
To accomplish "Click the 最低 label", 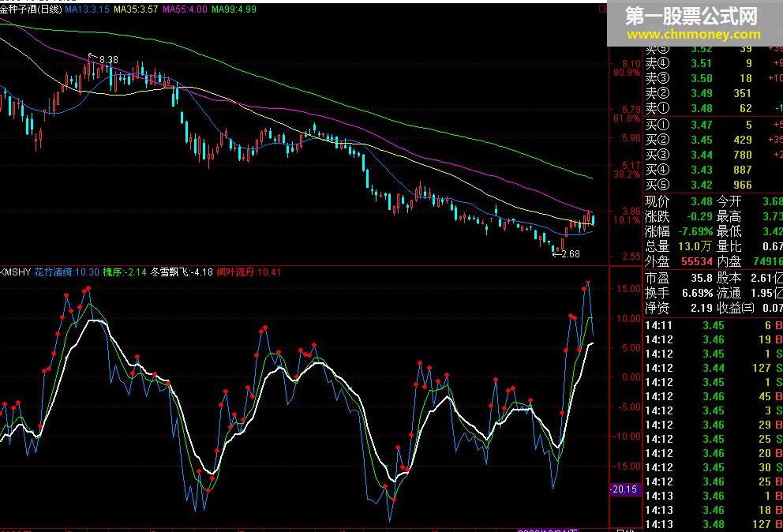I will tap(729, 232).
